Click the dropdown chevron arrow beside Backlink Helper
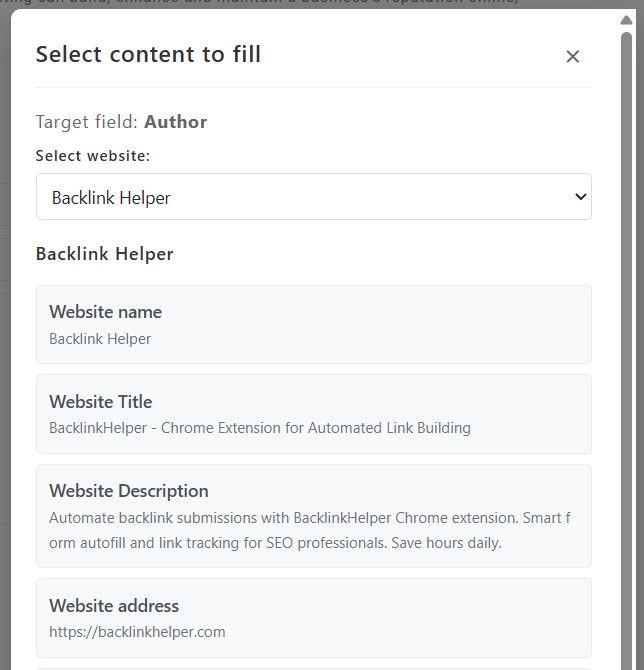 [581, 197]
